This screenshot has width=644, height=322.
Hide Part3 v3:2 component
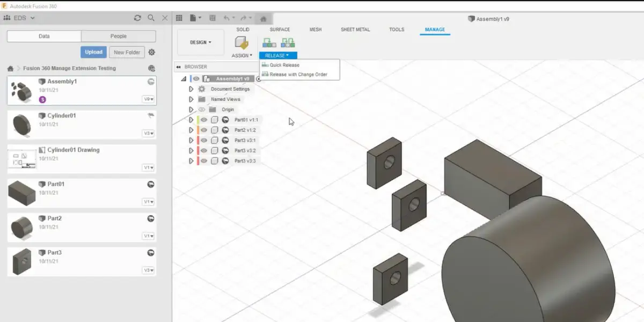(204, 151)
